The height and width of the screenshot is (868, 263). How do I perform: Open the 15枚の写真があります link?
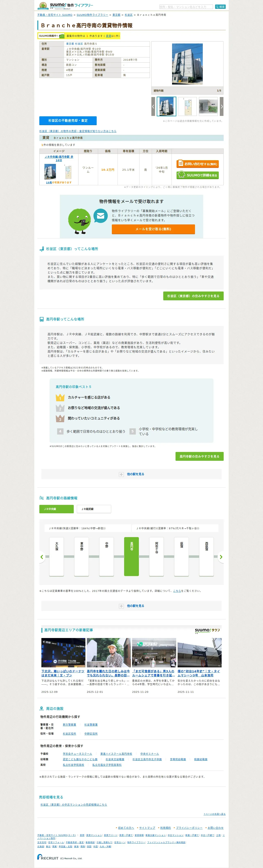(x=59, y=182)
